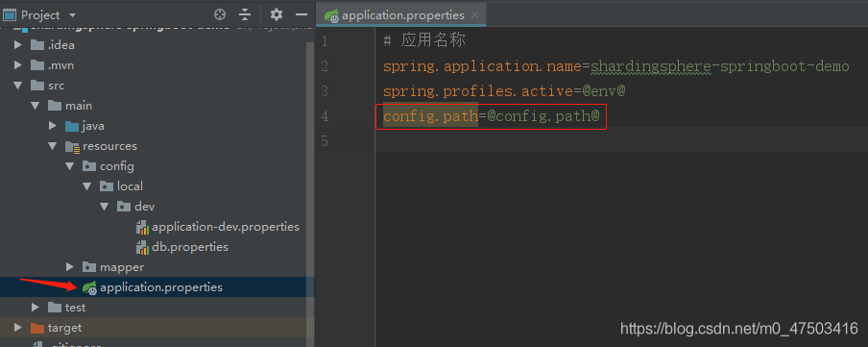The width and height of the screenshot is (868, 347).
Task: Expand the .mvn folder arrow
Action: tap(18, 65)
